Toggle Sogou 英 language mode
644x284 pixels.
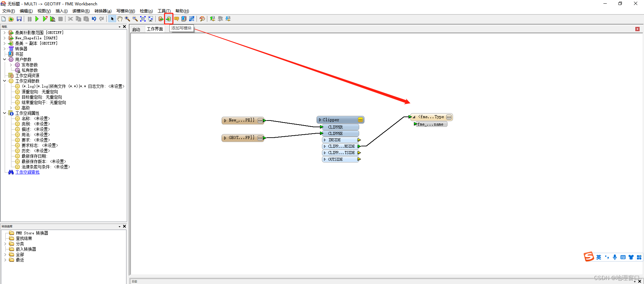599,257
